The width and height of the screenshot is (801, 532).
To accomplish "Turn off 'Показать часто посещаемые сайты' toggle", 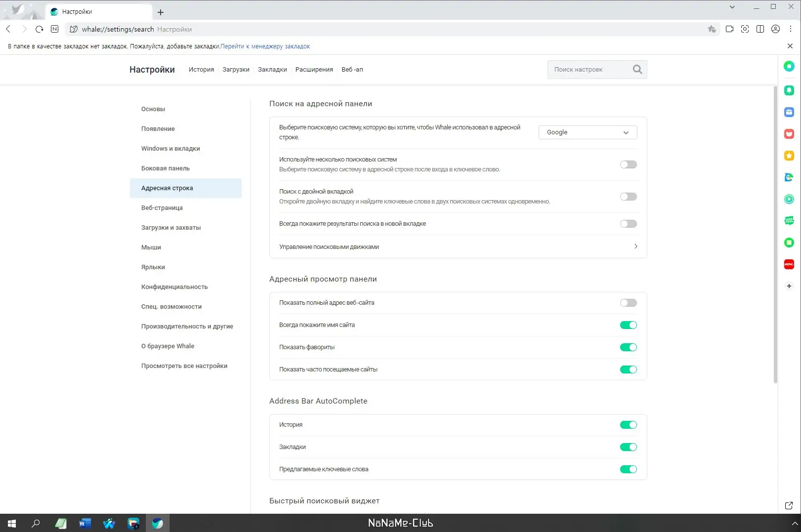I will [x=629, y=369].
